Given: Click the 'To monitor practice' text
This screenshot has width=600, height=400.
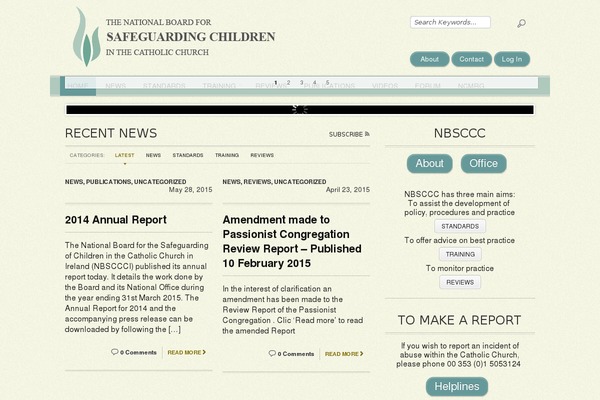Looking at the screenshot, I should click(x=460, y=268).
